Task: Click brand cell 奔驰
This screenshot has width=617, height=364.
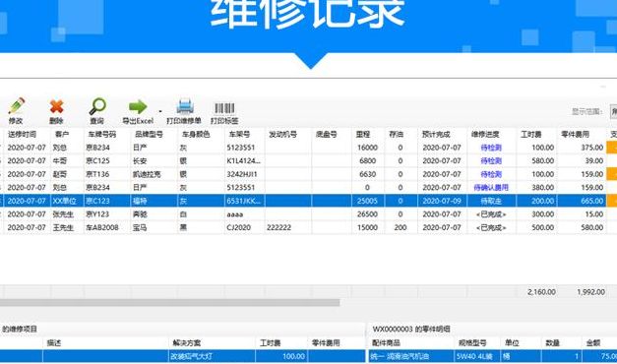Action: pyautogui.click(x=140, y=214)
